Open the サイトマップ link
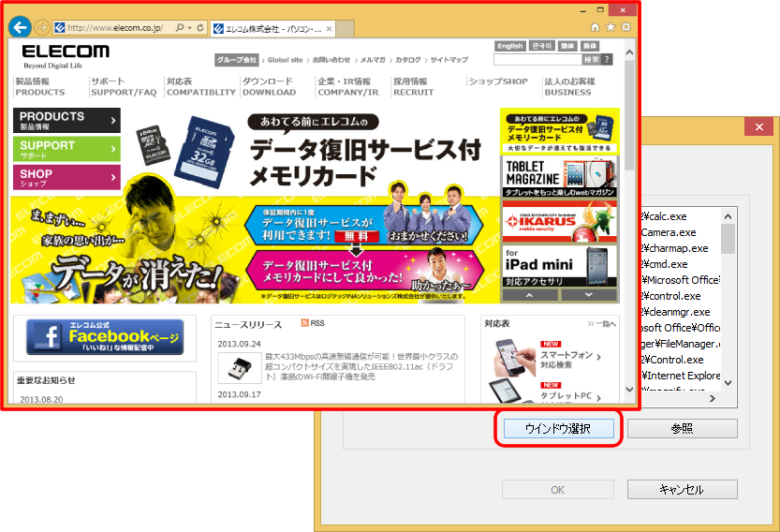 click(x=449, y=60)
